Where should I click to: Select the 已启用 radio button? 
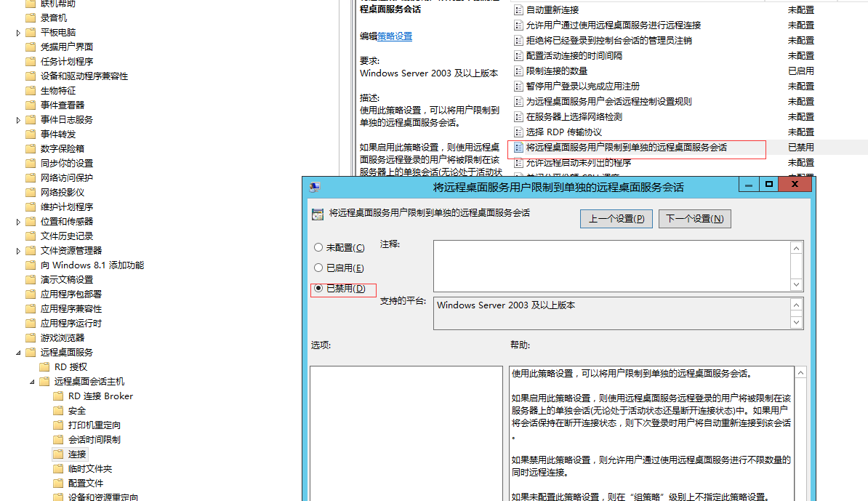318,268
